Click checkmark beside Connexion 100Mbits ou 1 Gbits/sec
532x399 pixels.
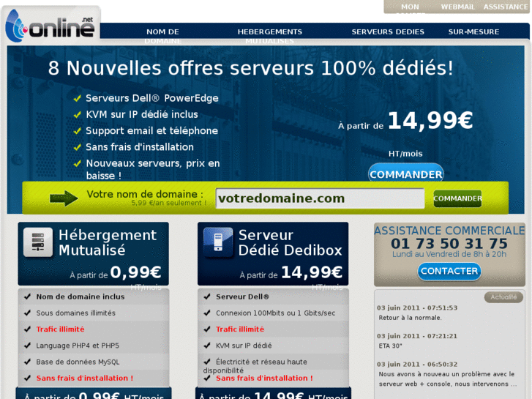[x=207, y=313]
